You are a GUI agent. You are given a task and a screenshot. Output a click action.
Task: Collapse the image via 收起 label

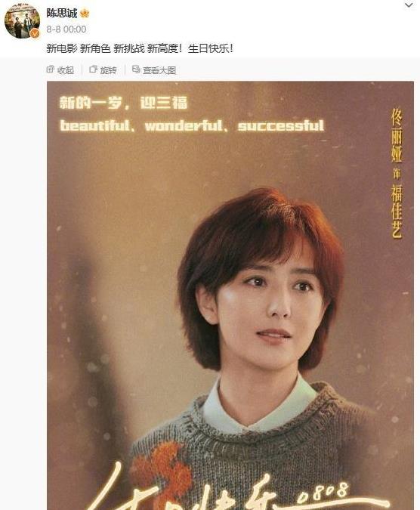pos(66,70)
